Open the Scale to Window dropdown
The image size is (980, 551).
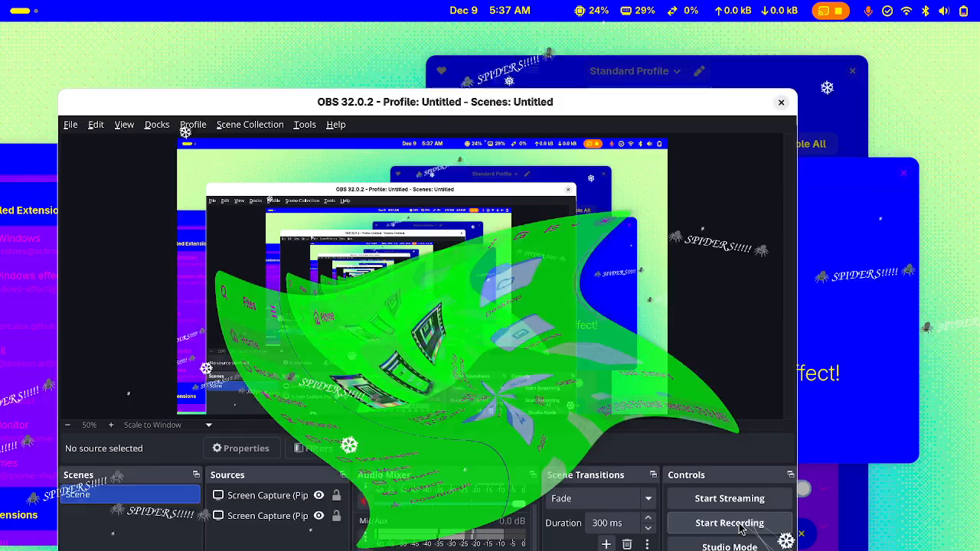[x=168, y=425]
